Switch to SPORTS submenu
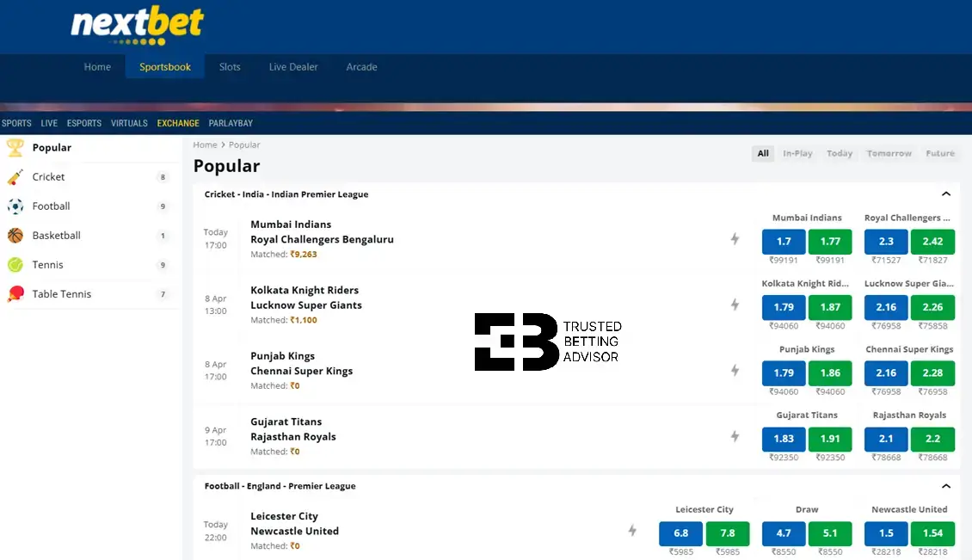This screenshot has width=972, height=560. point(16,123)
